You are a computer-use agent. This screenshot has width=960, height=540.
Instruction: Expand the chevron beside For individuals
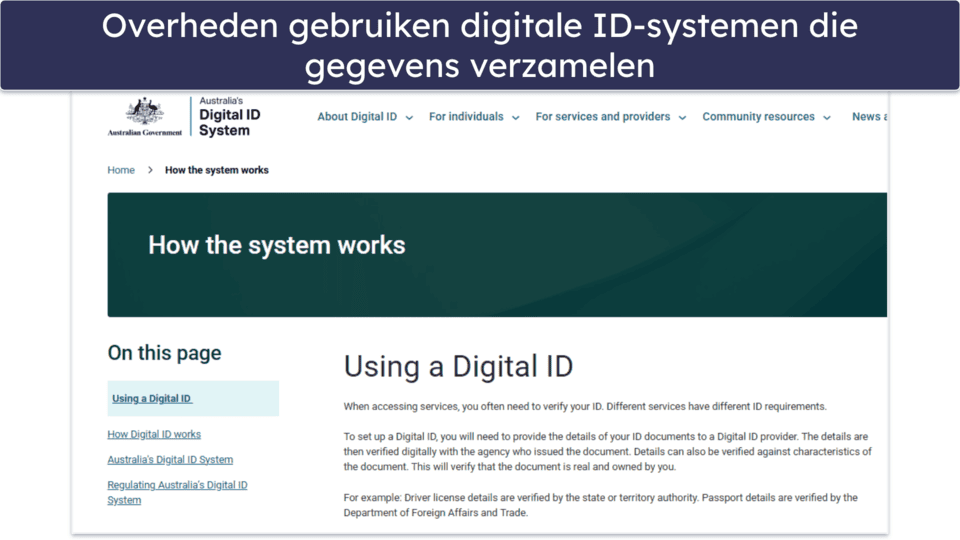516,118
